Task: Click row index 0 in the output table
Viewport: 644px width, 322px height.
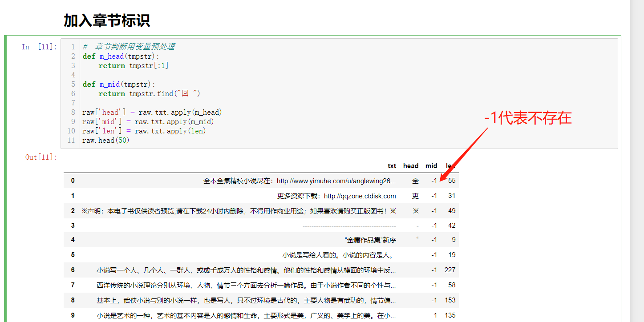Action: click(x=73, y=181)
